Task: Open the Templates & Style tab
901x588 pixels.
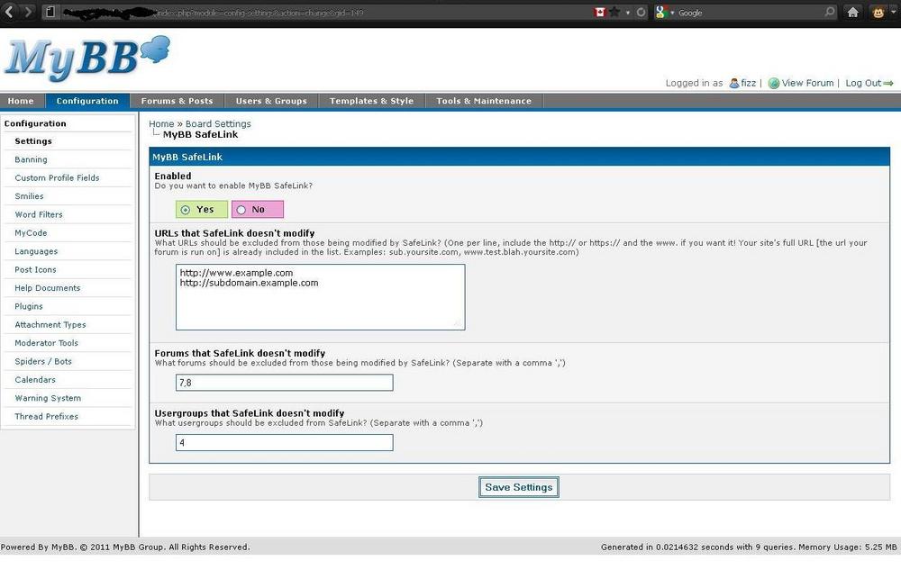Action: coord(371,101)
